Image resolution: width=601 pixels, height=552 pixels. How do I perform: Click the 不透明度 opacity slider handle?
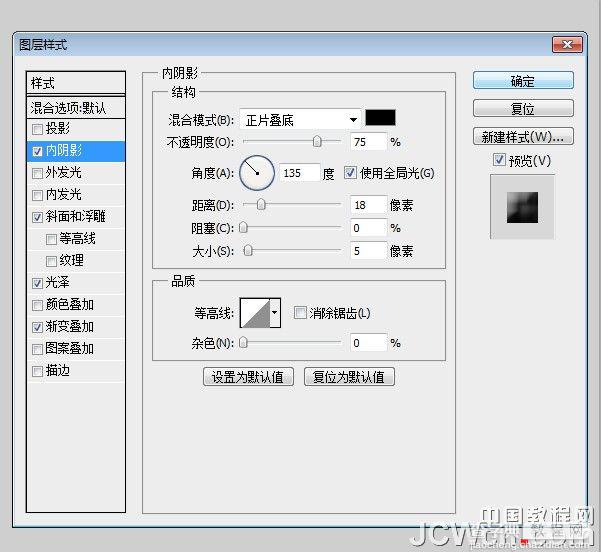coord(317,141)
